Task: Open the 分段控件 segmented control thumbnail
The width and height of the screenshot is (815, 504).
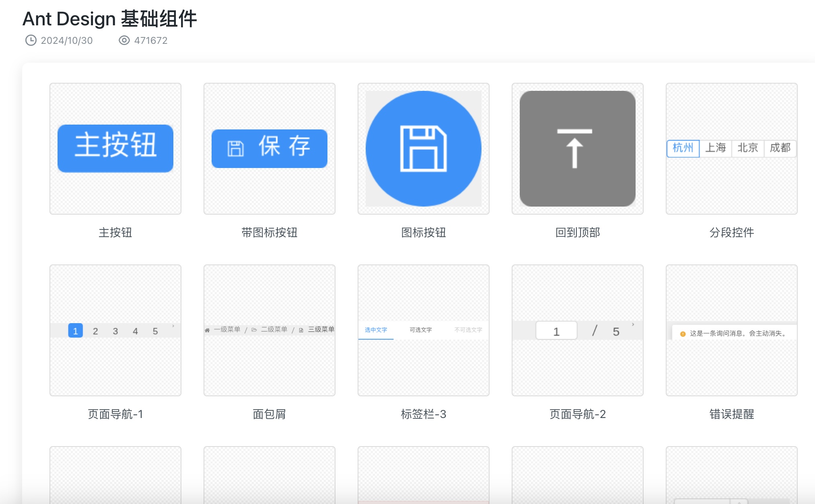Action: [x=732, y=149]
